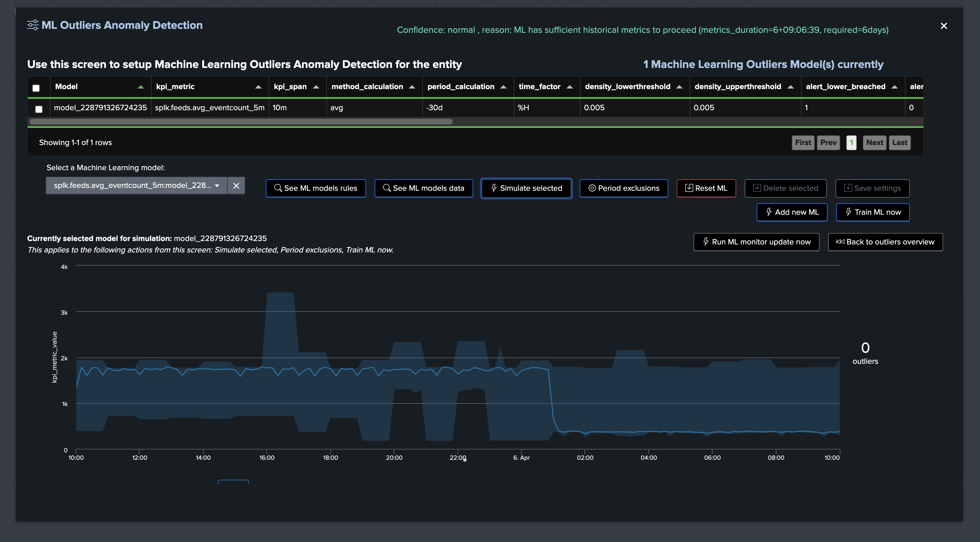Screen dimensions: 980x542
Task: Click the sliders icon beside ML Outliers title
Action: [x=33, y=25]
